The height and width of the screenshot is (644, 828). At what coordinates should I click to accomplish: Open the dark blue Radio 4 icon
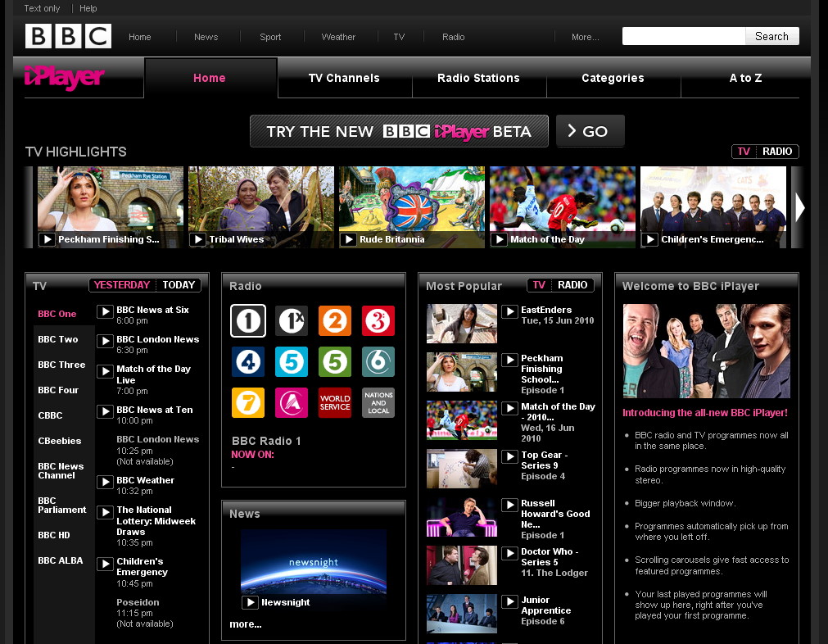coord(248,362)
